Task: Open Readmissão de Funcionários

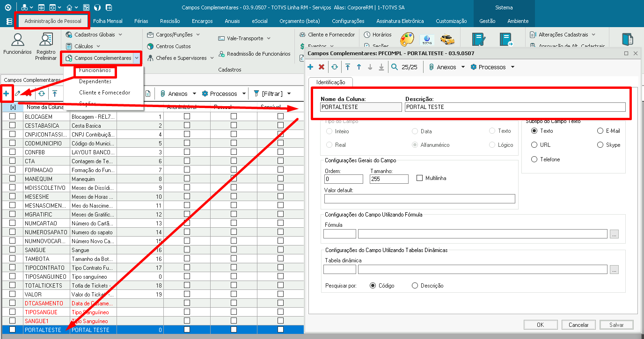Action: (x=255, y=54)
